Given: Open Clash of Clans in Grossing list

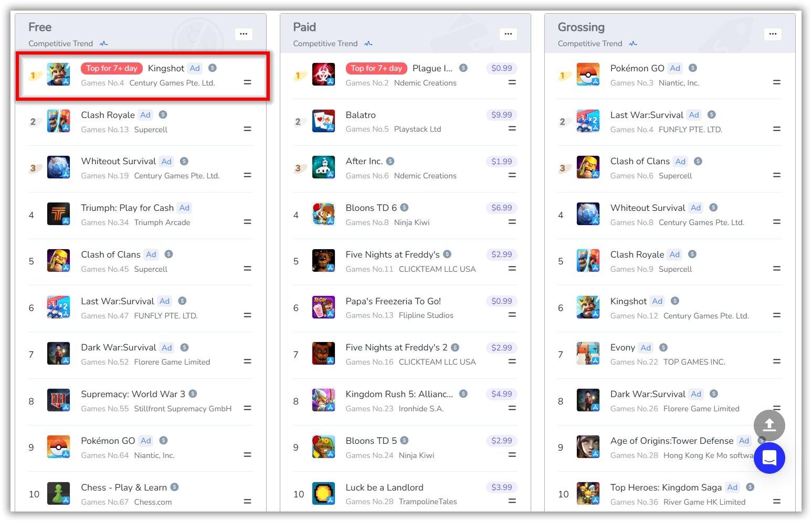Looking at the screenshot, I should [640, 161].
